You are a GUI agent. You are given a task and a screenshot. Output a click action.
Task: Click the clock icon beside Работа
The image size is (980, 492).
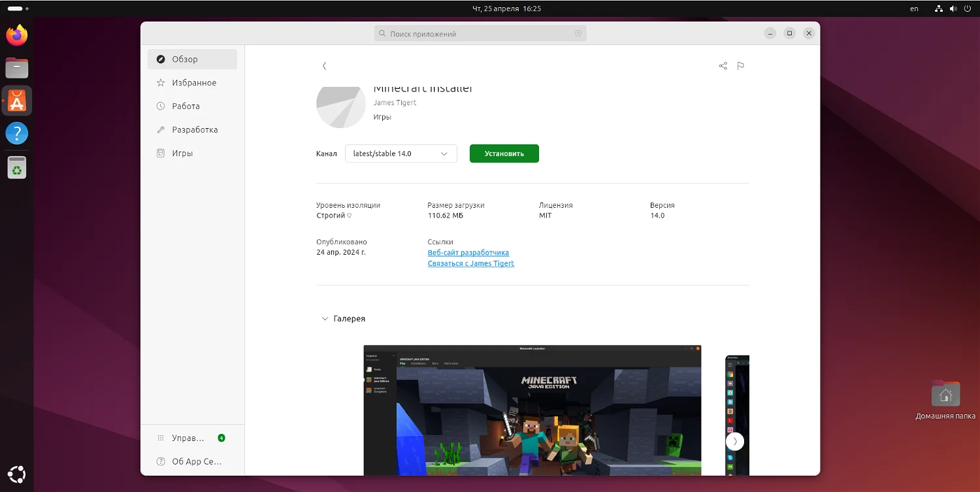pyautogui.click(x=161, y=107)
